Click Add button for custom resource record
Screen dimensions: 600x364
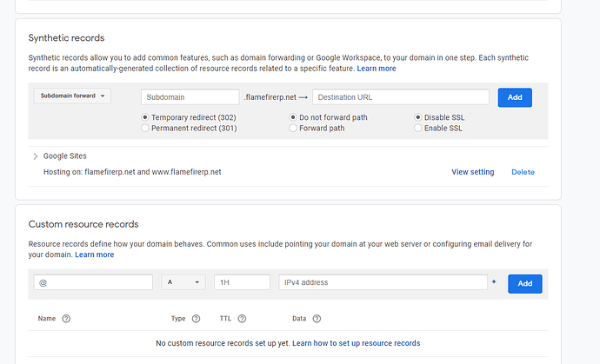524,283
